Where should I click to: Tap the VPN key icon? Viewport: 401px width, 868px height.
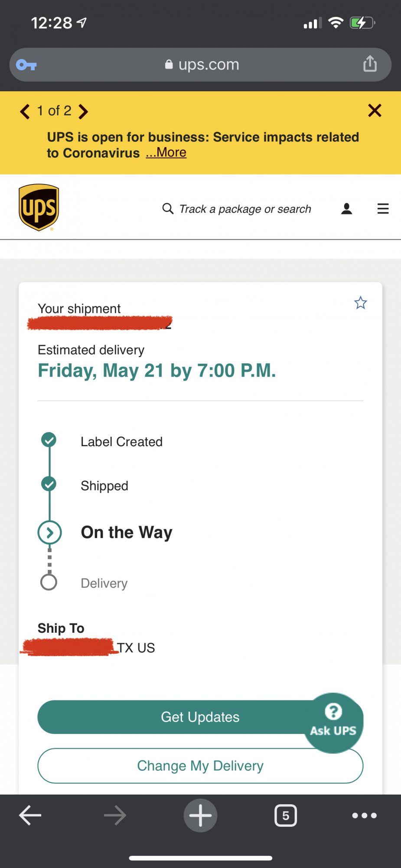click(x=26, y=65)
